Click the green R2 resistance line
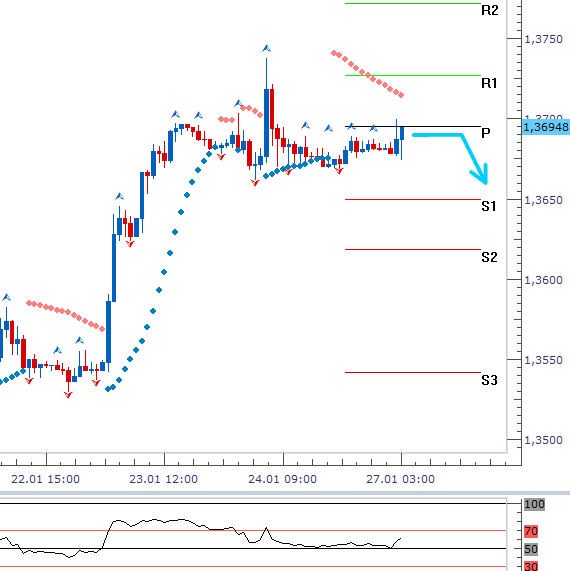This screenshot has height=571, width=570. (413, 3)
